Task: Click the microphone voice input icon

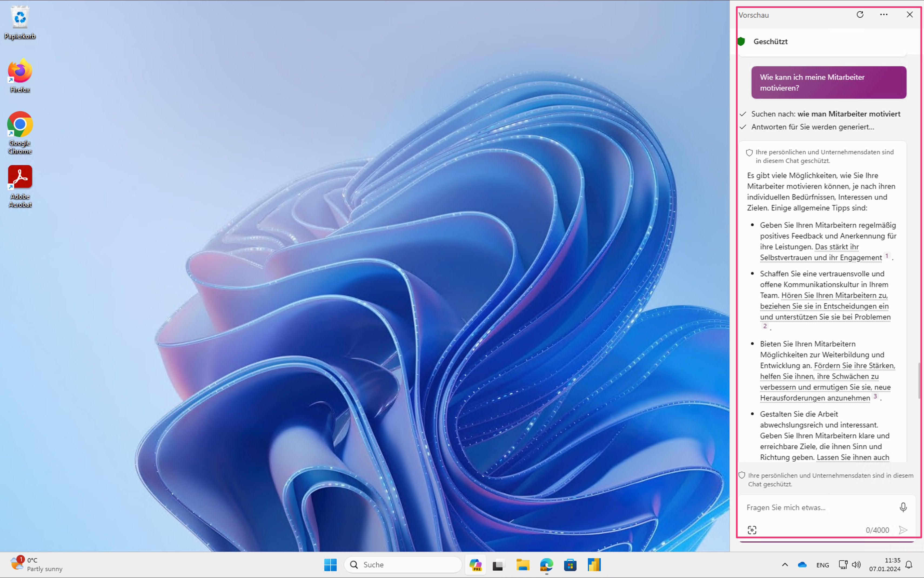Action: (903, 507)
